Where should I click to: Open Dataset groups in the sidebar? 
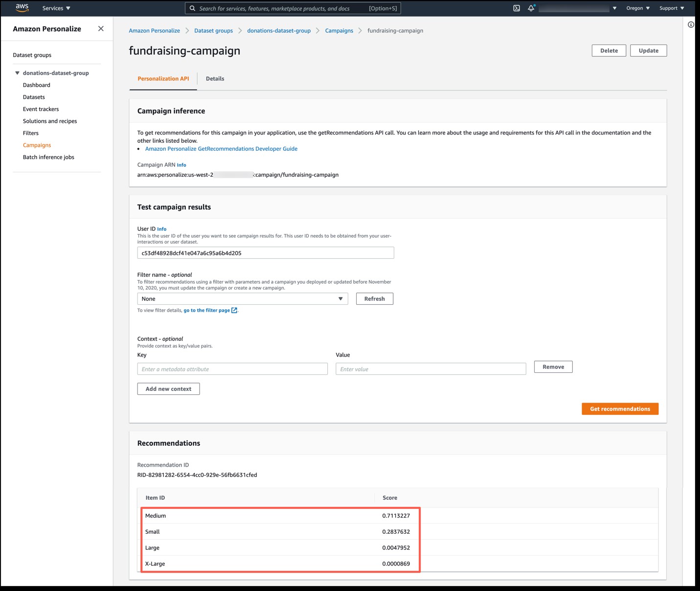tap(32, 55)
